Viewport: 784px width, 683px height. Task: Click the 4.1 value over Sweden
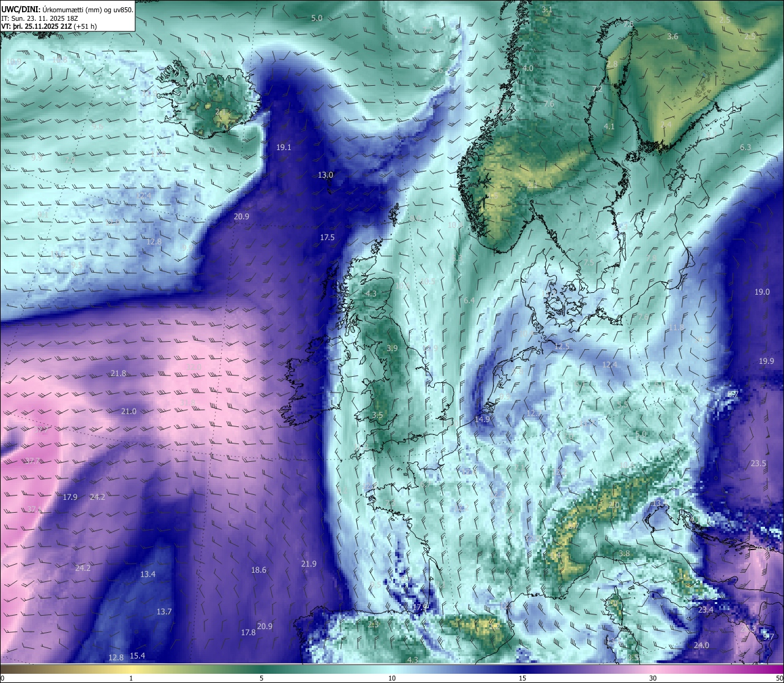(609, 127)
